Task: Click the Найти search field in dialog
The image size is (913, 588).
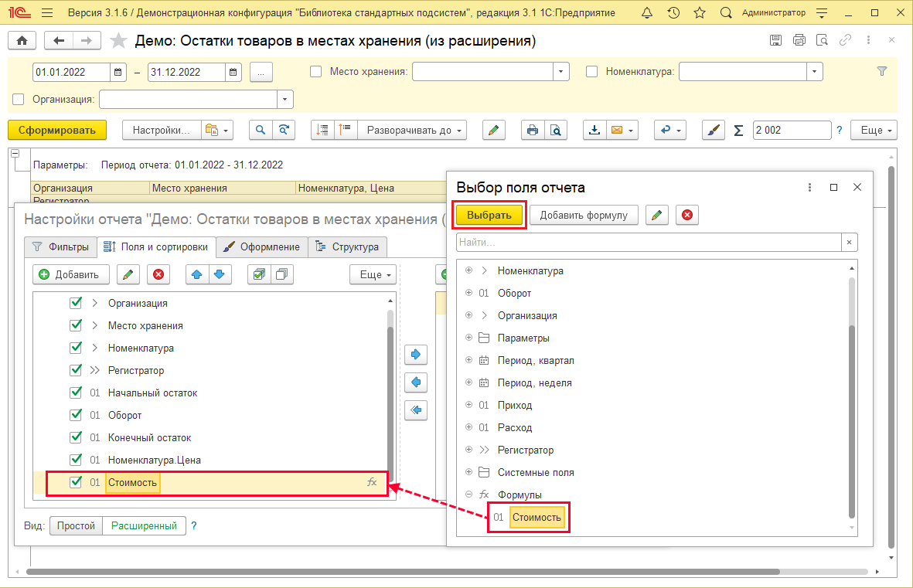Action: pyautogui.click(x=649, y=242)
